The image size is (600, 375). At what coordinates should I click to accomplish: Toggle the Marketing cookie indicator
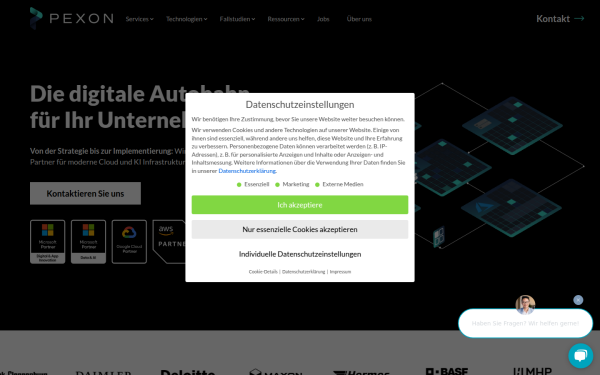[292, 184]
